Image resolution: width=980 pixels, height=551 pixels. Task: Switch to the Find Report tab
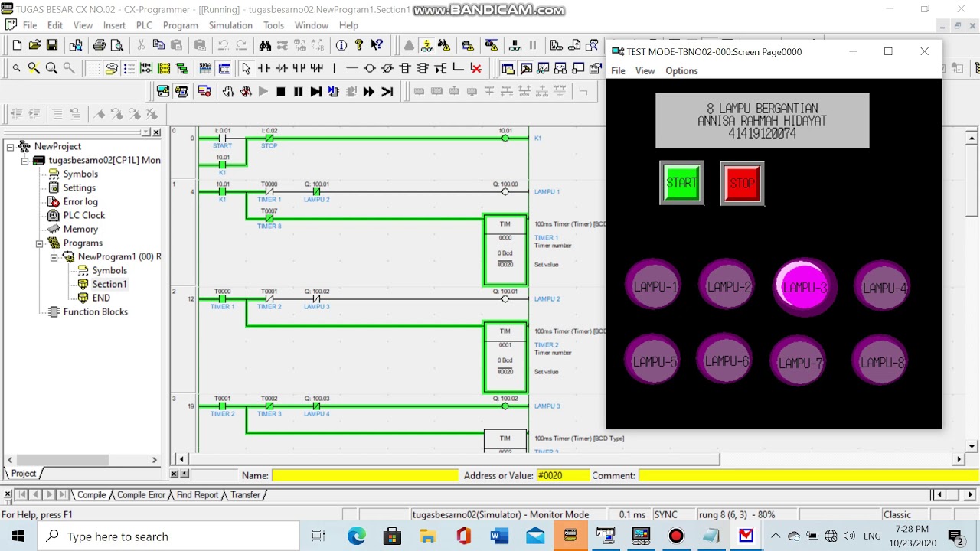198,495
